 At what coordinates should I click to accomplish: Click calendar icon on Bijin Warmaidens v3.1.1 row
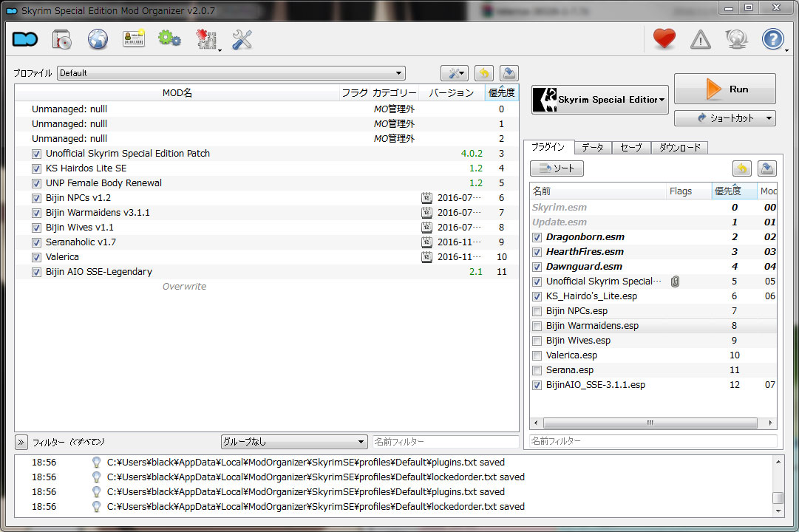click(426, 213)
